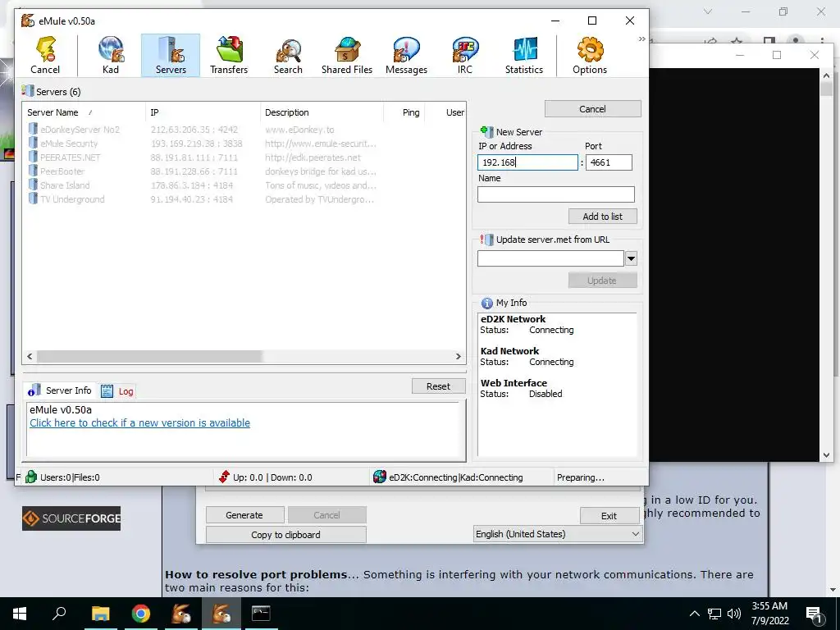The image size is (840, 630).
Task: Click the Generate button in background dialog
Action: 244,515
